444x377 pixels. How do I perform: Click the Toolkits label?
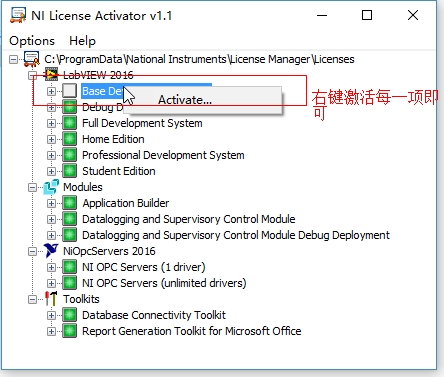point(81,299)
